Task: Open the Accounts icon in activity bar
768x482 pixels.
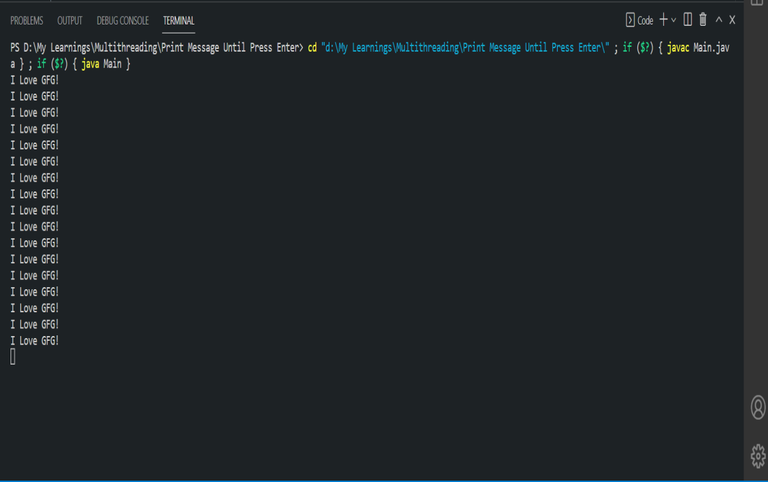Action: [x=757, y=407]
